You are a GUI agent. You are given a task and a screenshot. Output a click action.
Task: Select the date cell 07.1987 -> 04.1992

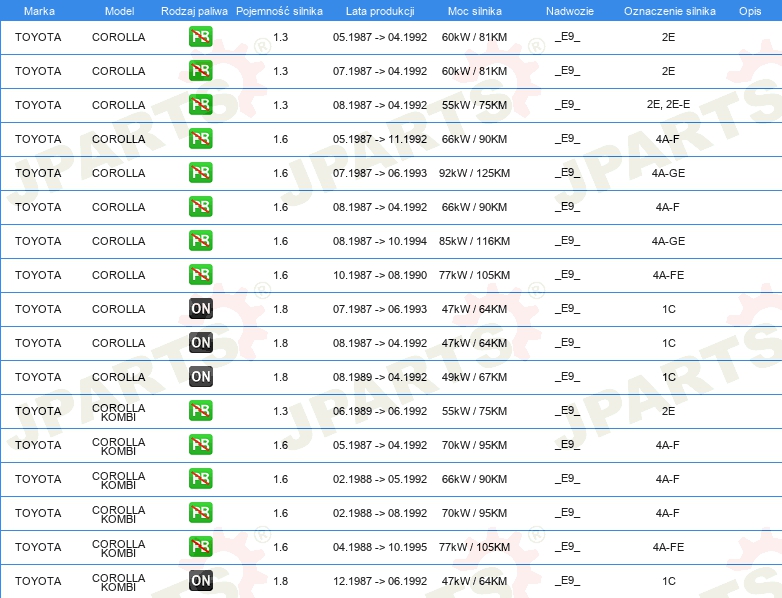click(380, 71)
